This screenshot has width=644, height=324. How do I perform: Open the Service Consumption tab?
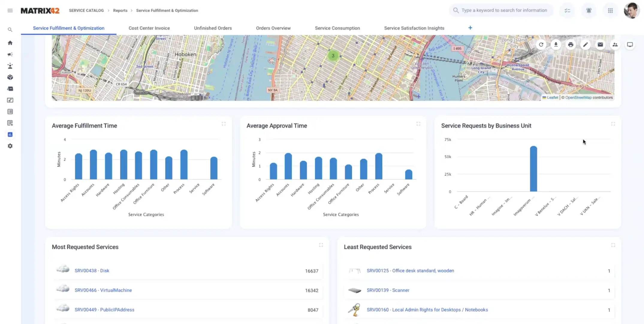[337, 28]
